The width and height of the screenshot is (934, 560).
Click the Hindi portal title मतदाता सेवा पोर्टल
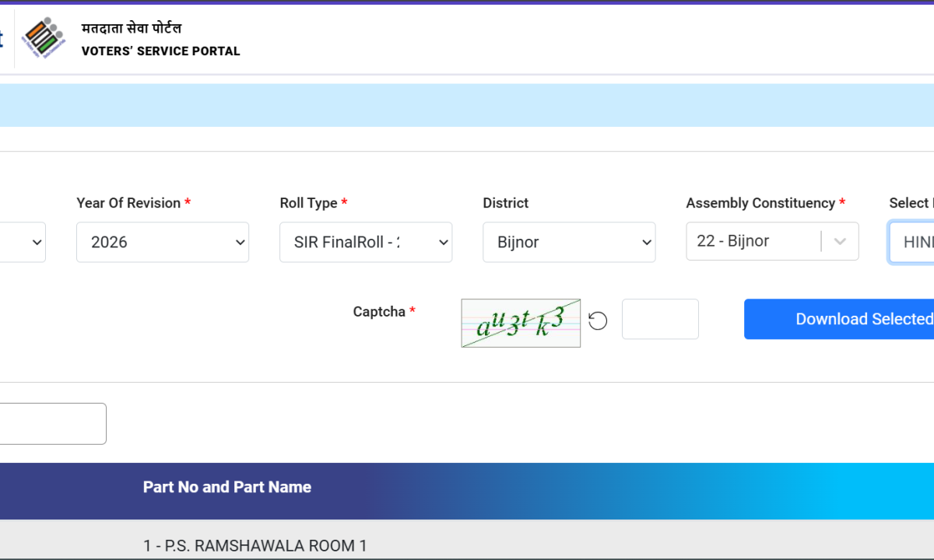click(x=132, y=29)
